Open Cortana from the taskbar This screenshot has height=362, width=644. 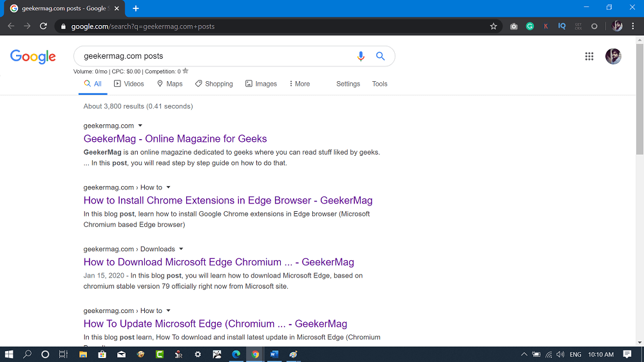click(x=45, y=354)
